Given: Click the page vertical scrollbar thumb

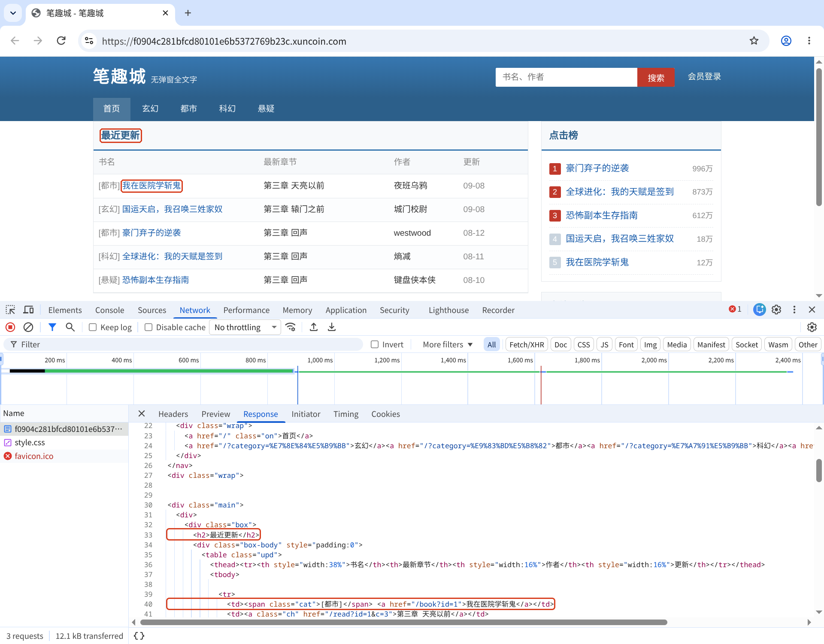Looking at the screenshot, I should (819, 137).
